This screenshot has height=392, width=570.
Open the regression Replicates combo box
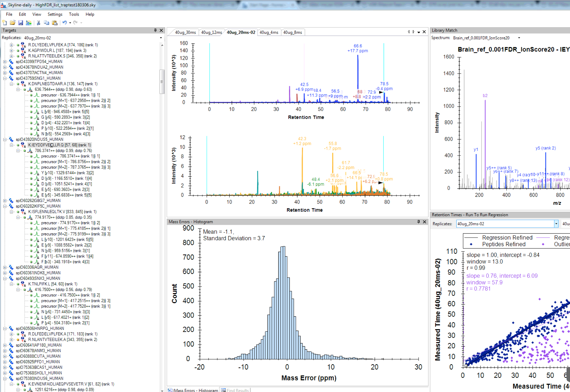556,224
